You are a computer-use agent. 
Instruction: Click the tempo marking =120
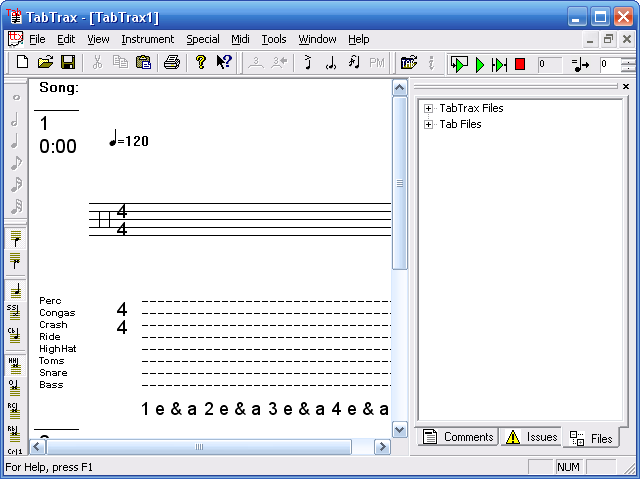tap(129, 139)
